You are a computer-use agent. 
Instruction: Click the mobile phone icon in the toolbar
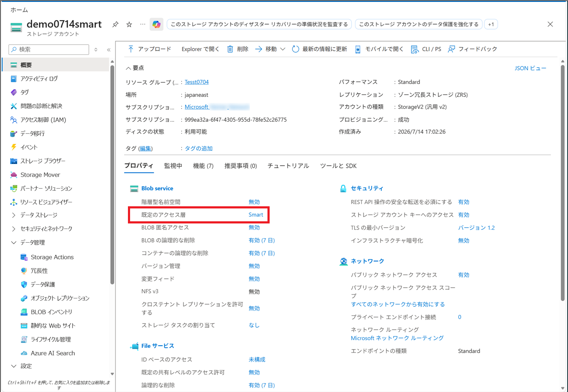[x=358, y=49]
